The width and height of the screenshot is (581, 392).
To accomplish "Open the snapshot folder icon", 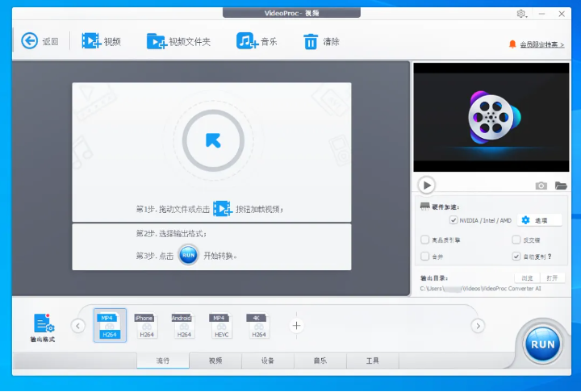I will (561, 186).
